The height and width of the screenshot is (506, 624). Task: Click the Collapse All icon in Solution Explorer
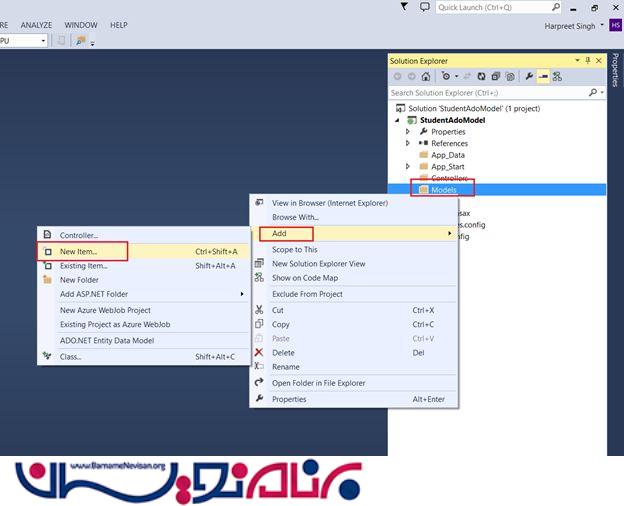pyautogui.click(x=495, y=76)
